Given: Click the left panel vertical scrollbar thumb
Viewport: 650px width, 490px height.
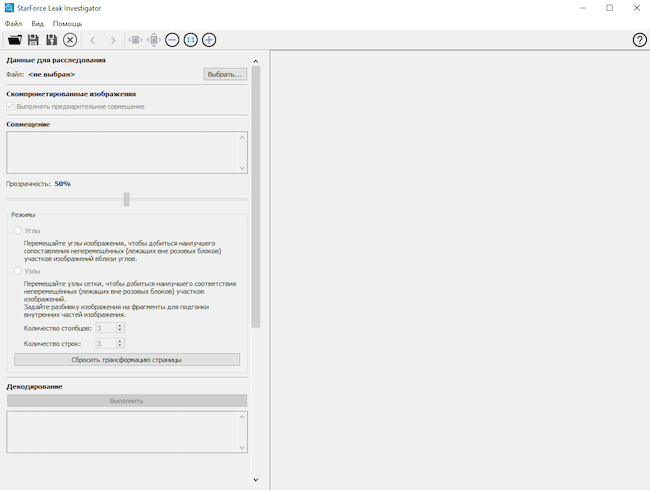Looking at the screenshot, I should [256, 197].
